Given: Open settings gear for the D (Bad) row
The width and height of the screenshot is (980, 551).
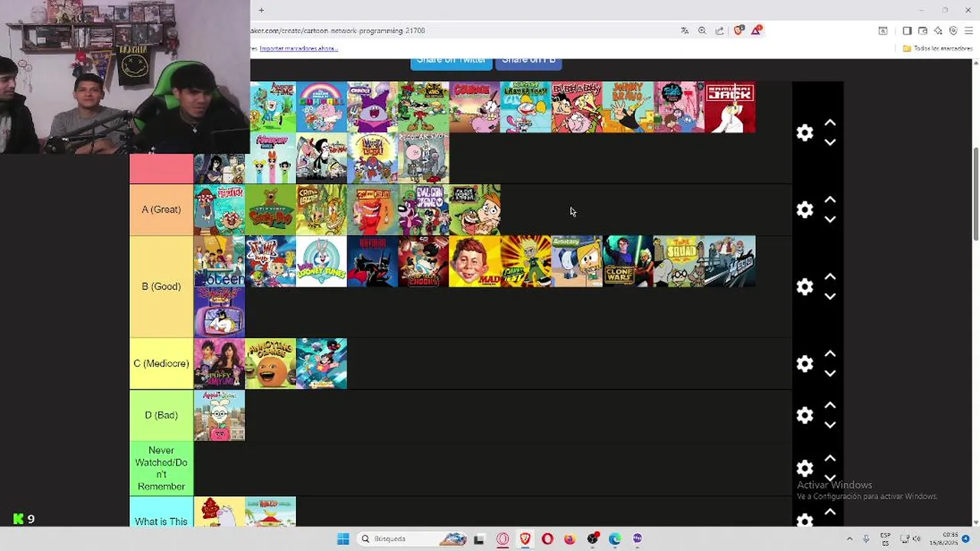Looking at the screenshot, I should click(x=805, y=416).
